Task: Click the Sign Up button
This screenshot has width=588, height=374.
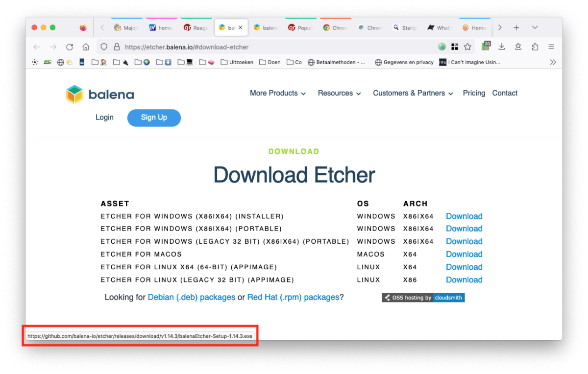Action: click(x=154, y=117)
